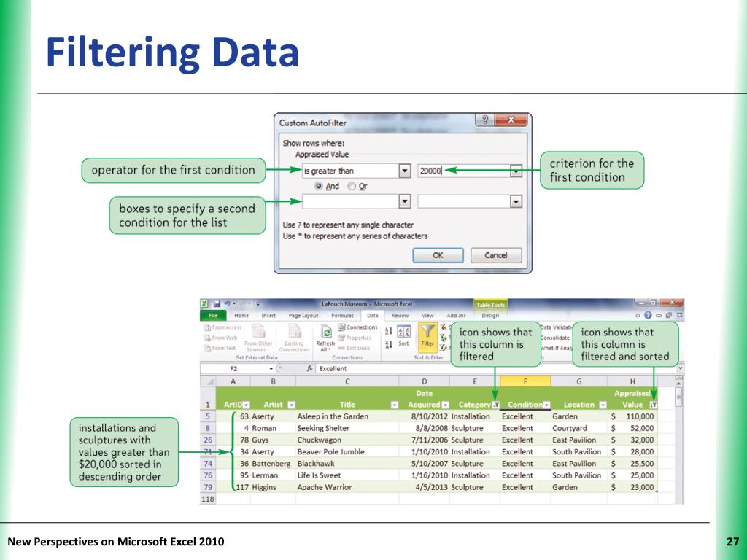Viewport: 747px width, 560px height.
Task: Click the 110,000 appraised value cell
Action: 632,416
